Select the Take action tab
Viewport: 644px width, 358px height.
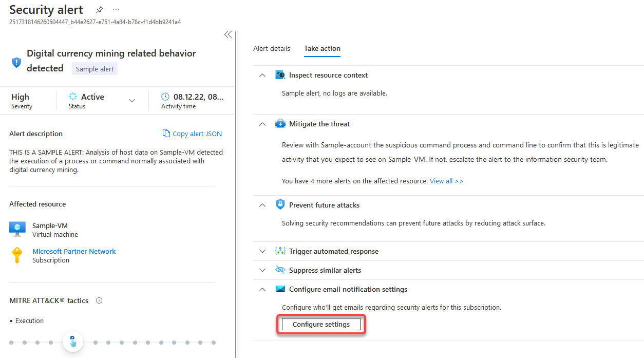(x=322, y=48)
